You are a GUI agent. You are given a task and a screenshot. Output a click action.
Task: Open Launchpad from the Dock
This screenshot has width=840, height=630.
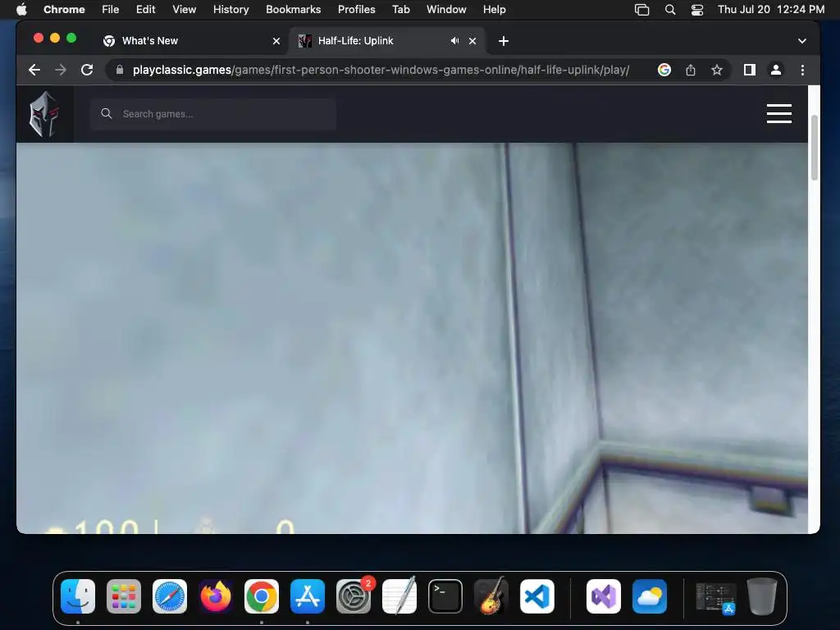(124, 596)
